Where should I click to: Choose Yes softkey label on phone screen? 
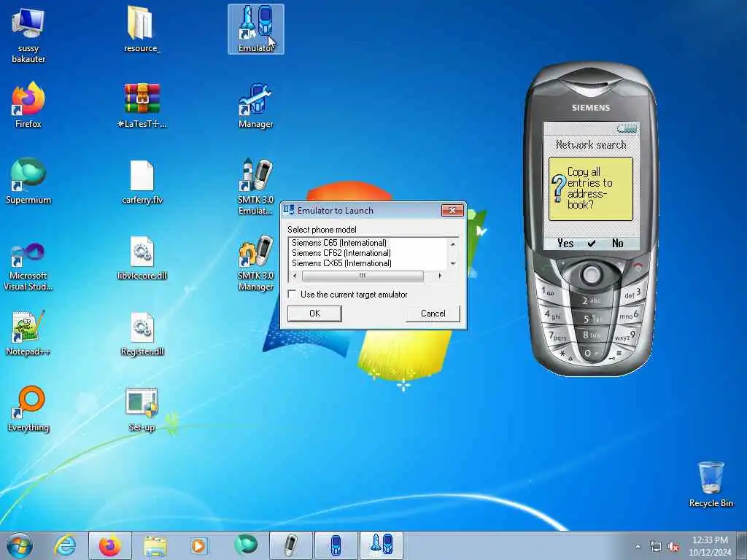click(565, 244)
